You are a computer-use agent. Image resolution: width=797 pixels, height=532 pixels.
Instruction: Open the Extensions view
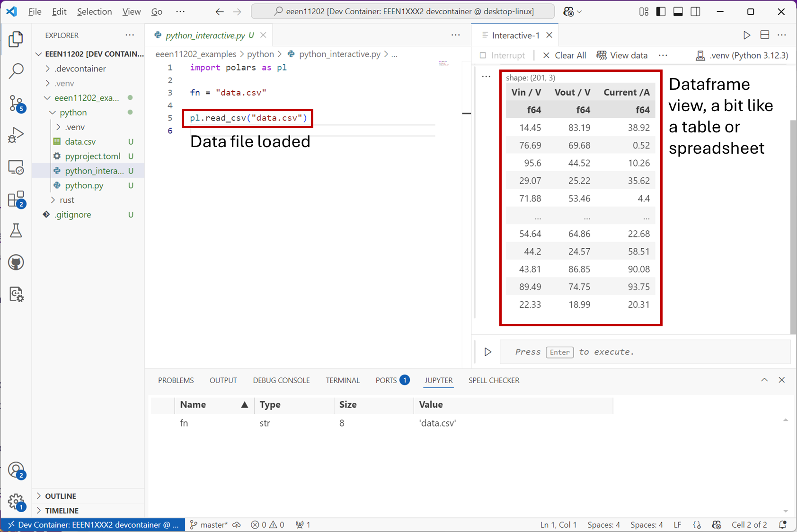coord(16,199)
